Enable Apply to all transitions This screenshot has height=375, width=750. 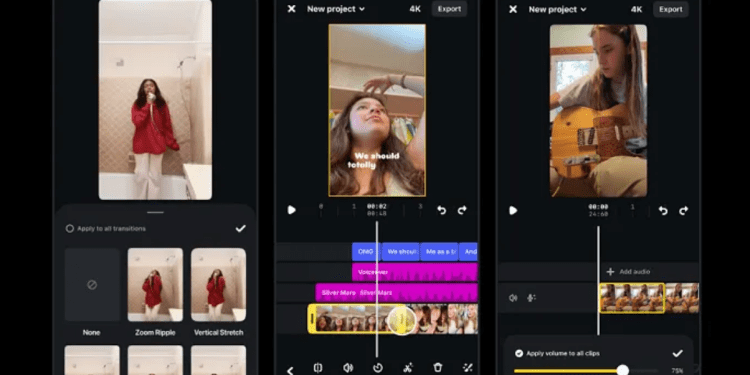point(70,229)
